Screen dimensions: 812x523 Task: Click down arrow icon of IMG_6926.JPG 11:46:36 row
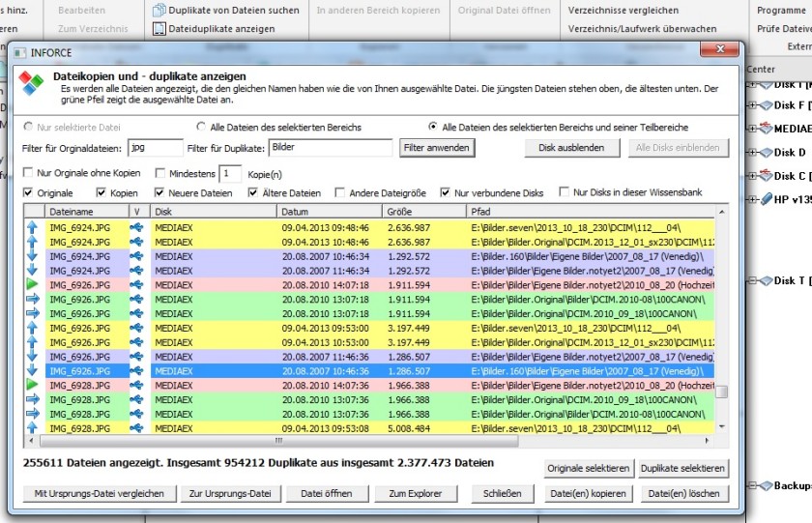click(32, 357)
